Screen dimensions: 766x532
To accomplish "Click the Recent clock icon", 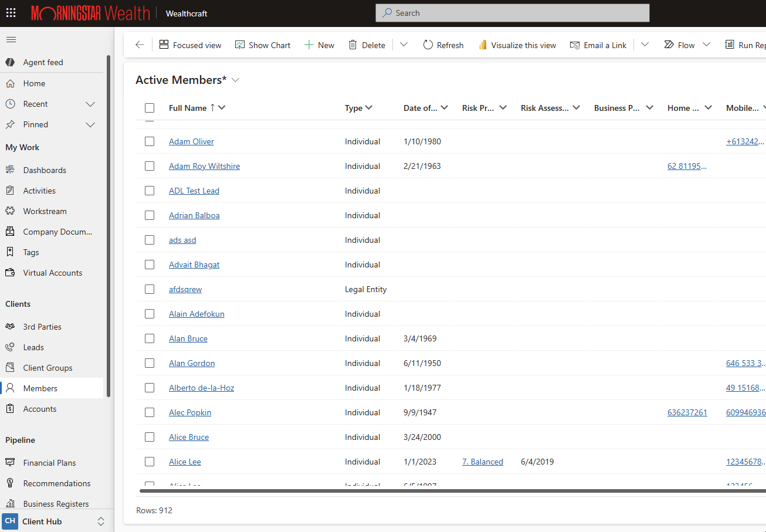I will (x=10, y=104).
